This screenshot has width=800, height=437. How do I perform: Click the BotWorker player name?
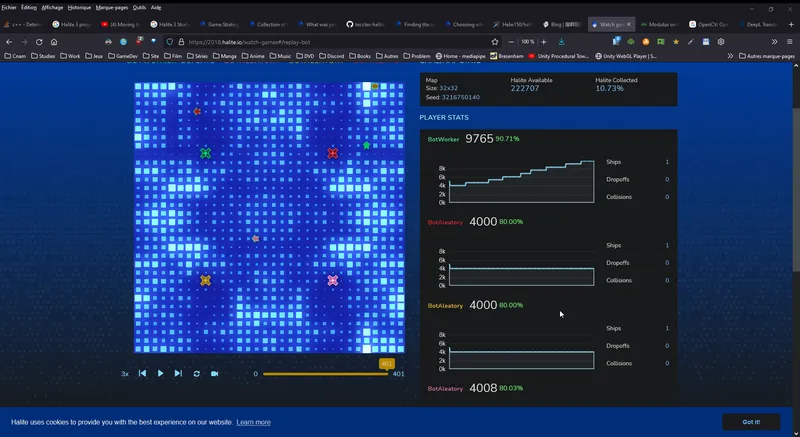tap(443, 139)
